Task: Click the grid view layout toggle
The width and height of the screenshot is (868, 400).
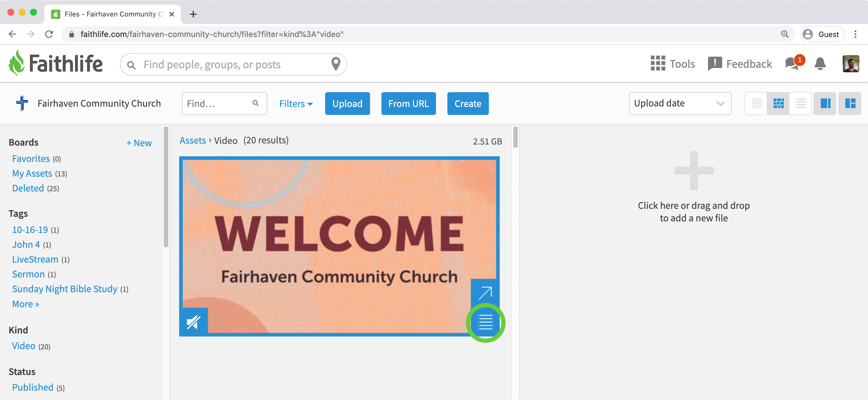Action: [778, 103]
